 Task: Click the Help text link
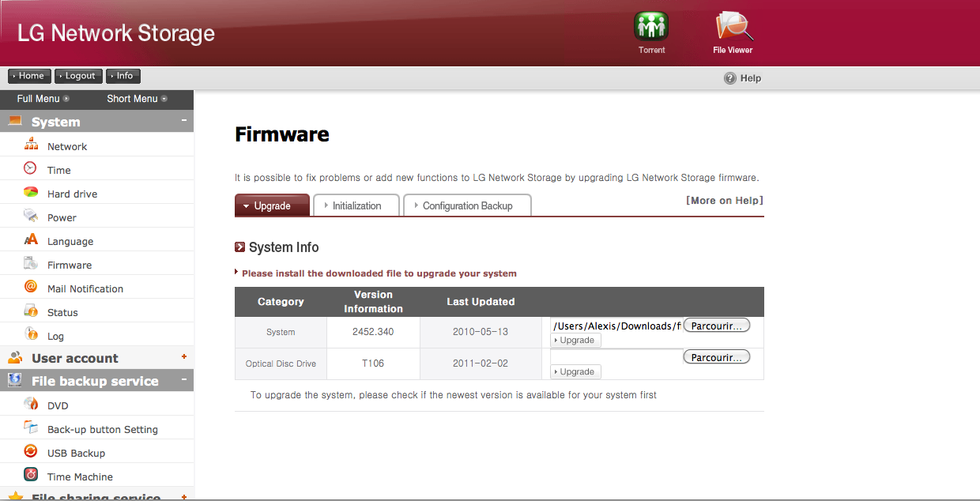tap(751, 78)
